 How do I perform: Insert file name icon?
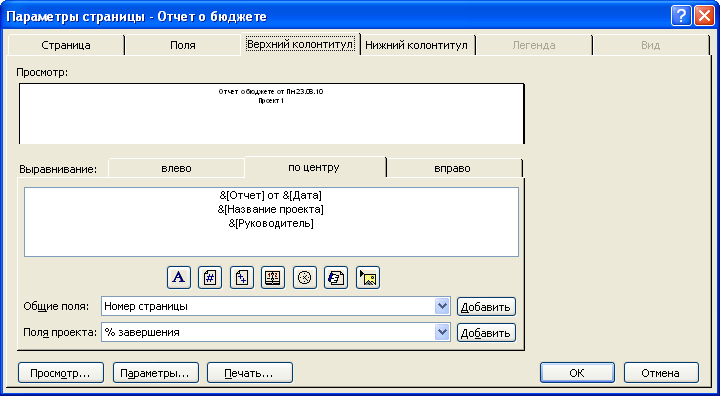336,277
